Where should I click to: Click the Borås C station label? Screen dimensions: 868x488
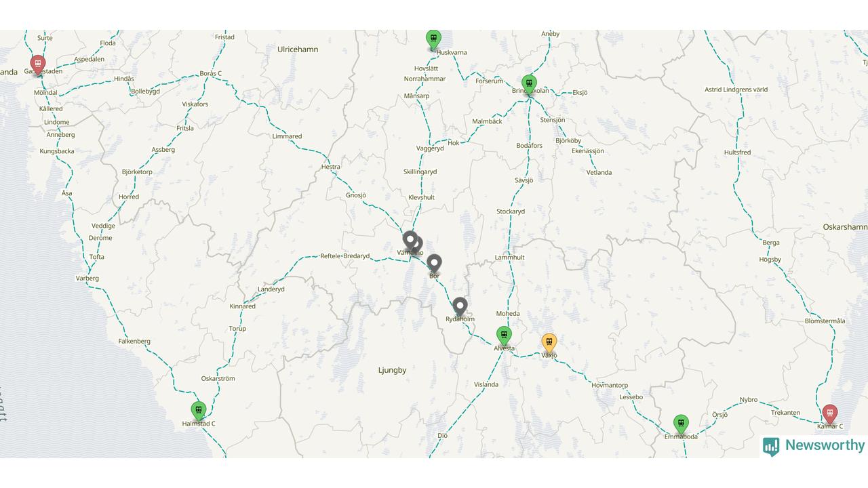coord(210,74)
